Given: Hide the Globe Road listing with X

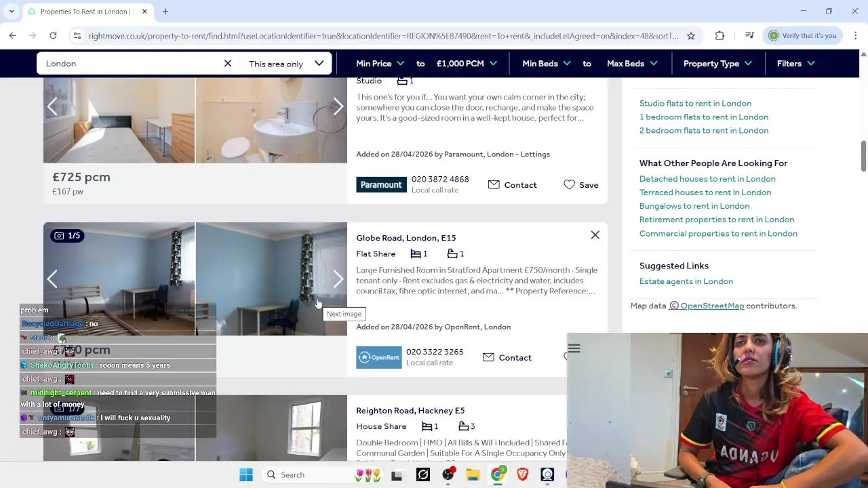Looking at the screenshot, I should point(595,235).
